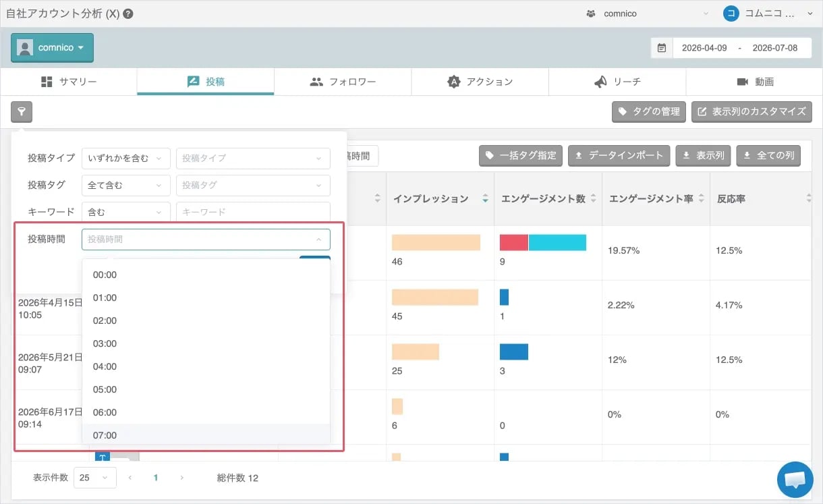Click 一括タグ指定 button
Viewport: 823px width, 504px height.
(x=521, y=155)
